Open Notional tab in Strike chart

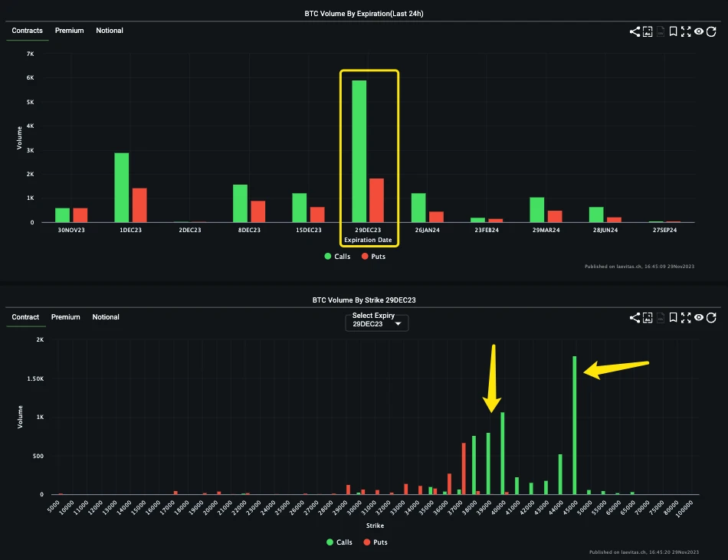click(106, 317)
